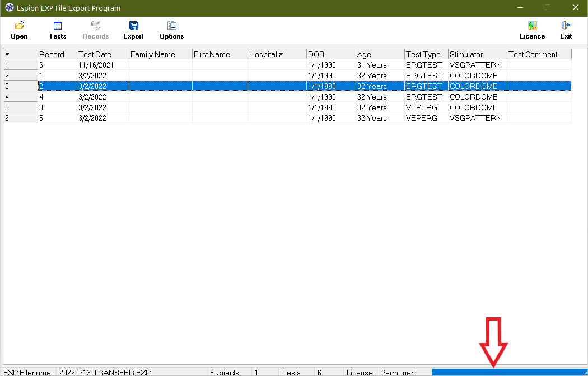This screenshot has height=376, width=588.
Task: Open the Options toolbar icon
Action: pyautogui.click(x=172, y=26)
